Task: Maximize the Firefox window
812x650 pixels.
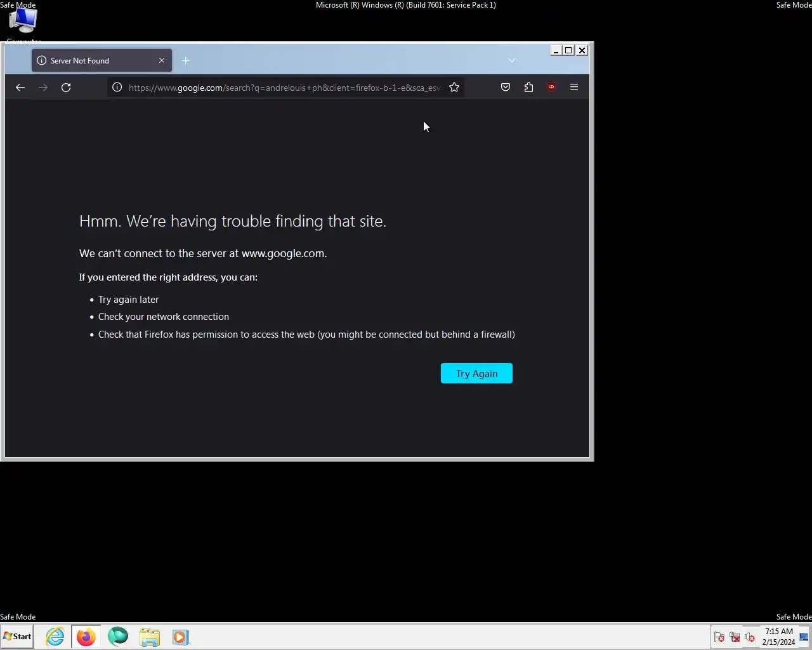Action: coord(568,50)
